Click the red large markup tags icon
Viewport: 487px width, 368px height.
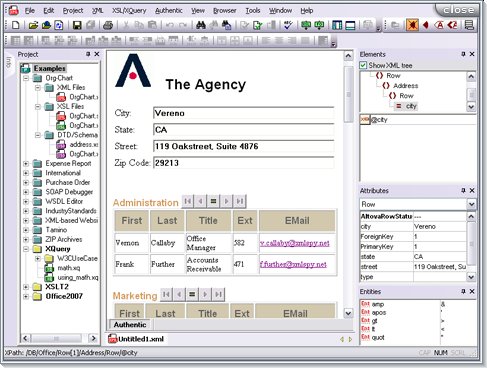point(453,25)
